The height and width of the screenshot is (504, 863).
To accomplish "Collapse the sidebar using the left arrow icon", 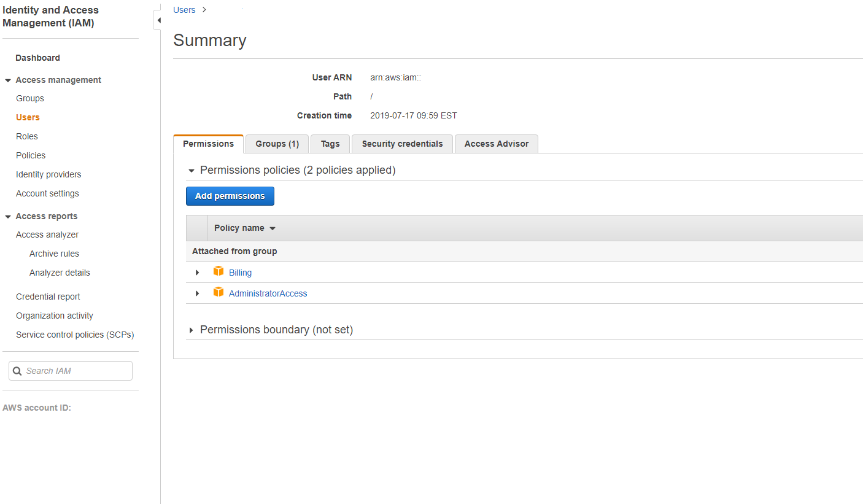I will click(158, 19).
